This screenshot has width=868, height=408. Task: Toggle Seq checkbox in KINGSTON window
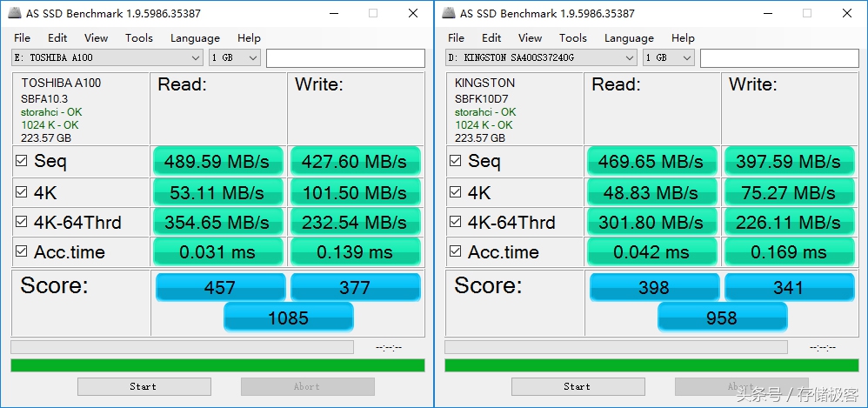coord(456,161)
